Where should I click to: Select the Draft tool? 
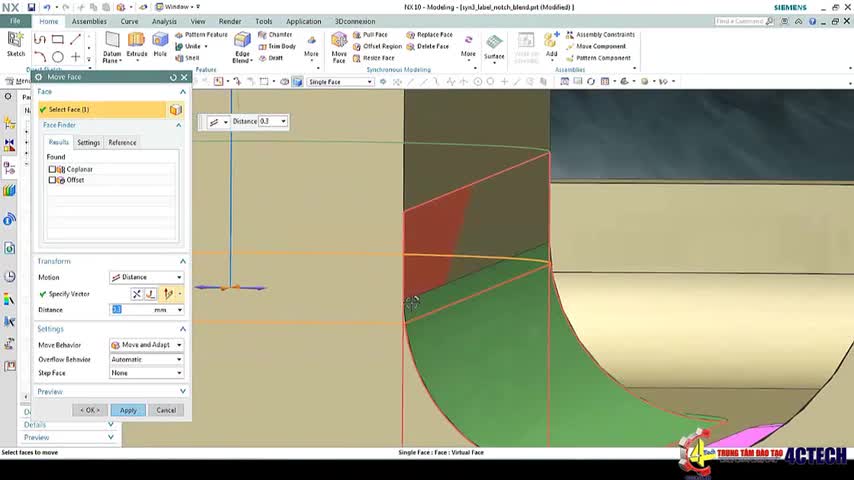[x=271, y=58]
